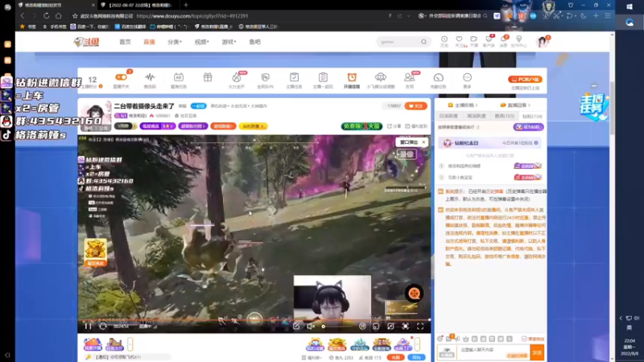Open the 首页 home menu item
644x362 pixels.
coord(125,42)
